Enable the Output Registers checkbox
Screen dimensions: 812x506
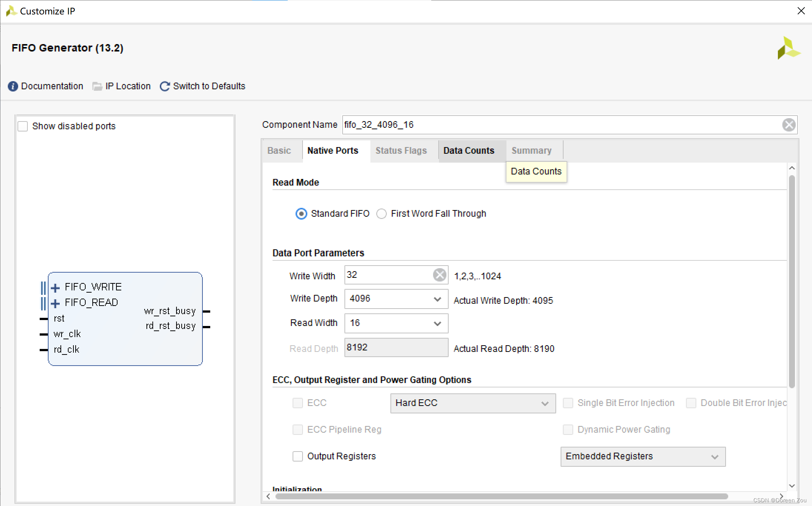click(297, 456)
